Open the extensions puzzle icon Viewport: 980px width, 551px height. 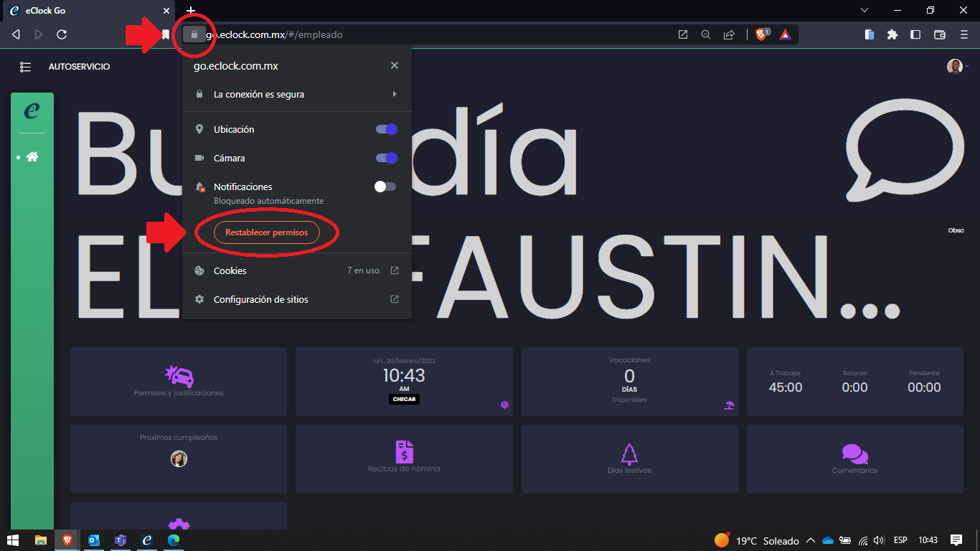tap(892, 34)
